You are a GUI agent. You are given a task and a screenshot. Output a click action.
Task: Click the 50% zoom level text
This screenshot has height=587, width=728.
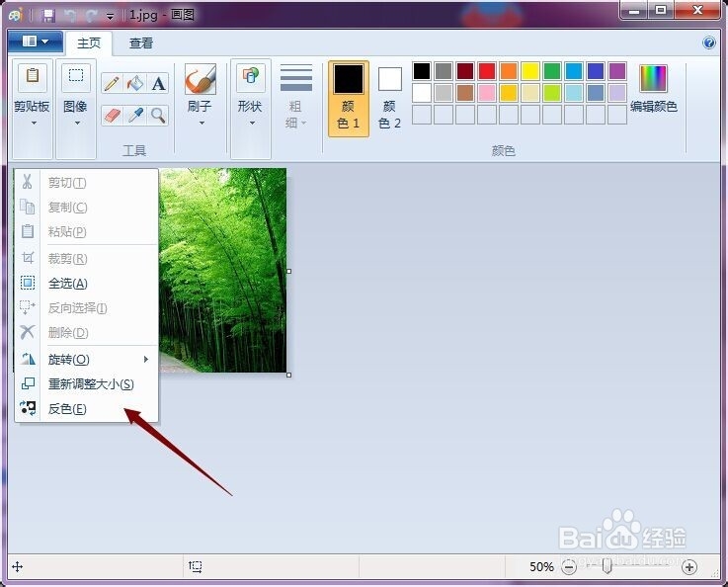click(x=541, y=567)
